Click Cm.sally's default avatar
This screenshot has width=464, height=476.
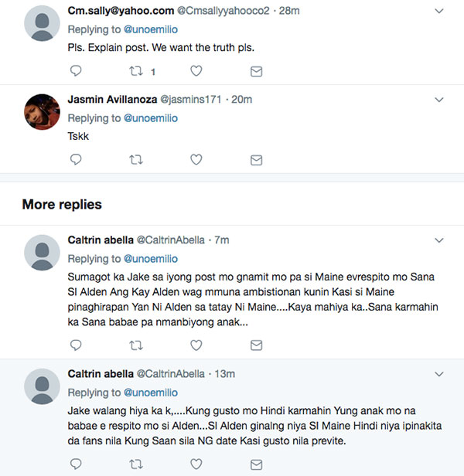click(x=43, y=23)
